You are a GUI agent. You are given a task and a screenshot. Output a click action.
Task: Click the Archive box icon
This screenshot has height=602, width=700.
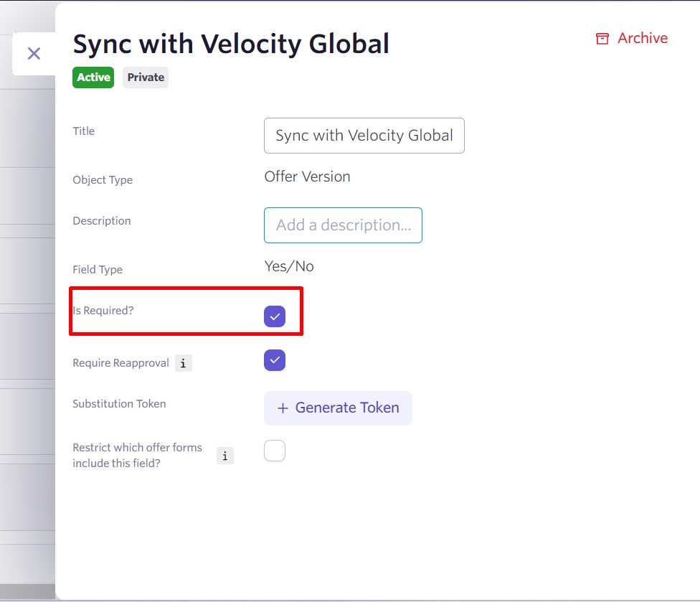(602, 39)
